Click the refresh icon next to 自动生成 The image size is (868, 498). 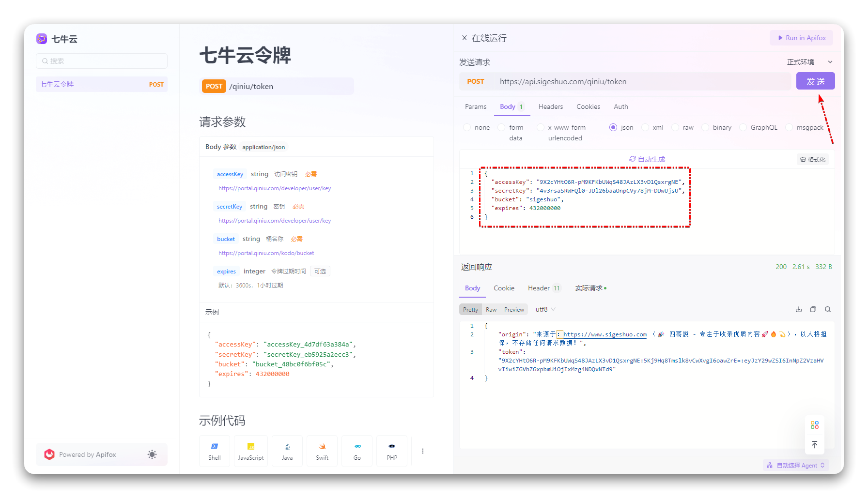tap(632, 159)
